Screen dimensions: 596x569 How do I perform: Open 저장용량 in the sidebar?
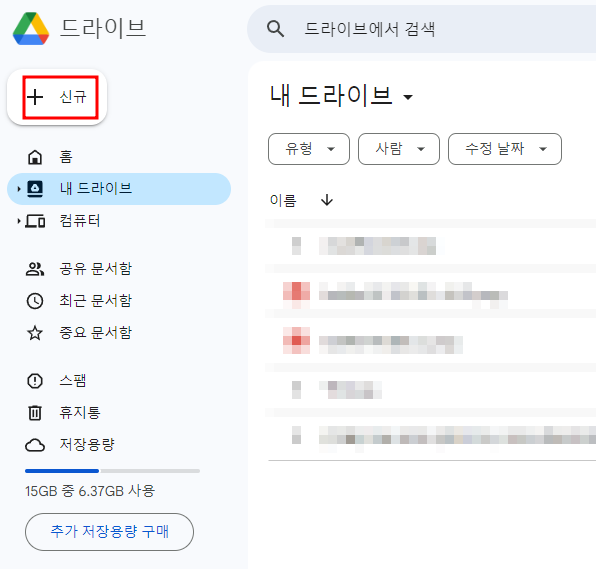click(x=119, y=445)
